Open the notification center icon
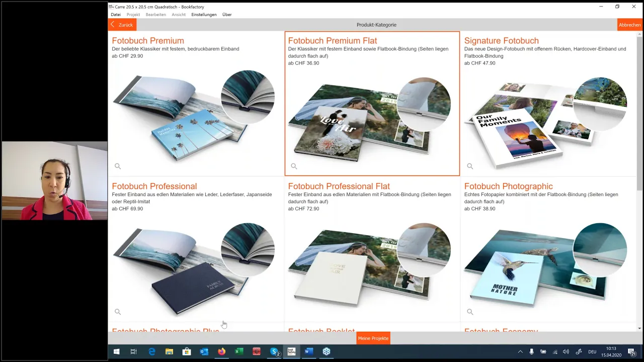The height and width of the screenshot is (362, 644). [x=632, y=352]
